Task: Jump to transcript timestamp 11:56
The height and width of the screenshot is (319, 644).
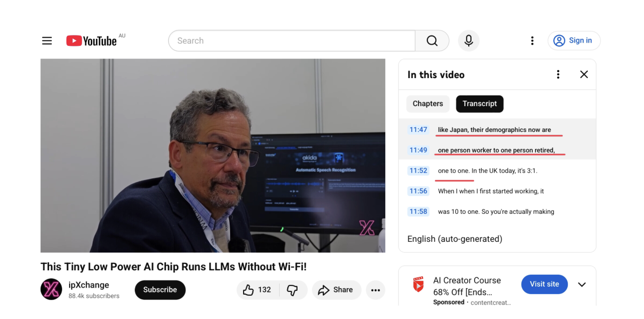Action: pyautogui.click(x=418, y=191)
